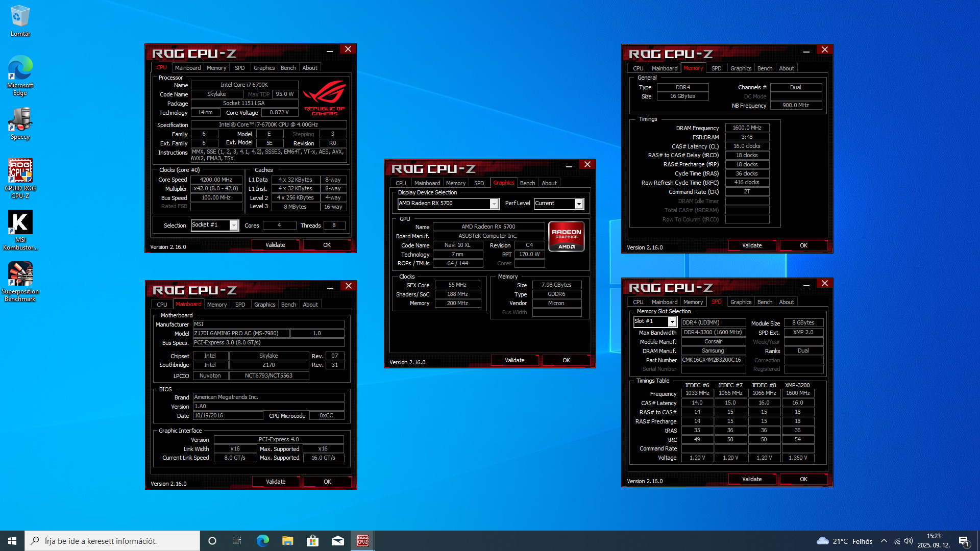Launch the CPUID ROG CPU-Z desktop icon

click(x=20, y=171)
